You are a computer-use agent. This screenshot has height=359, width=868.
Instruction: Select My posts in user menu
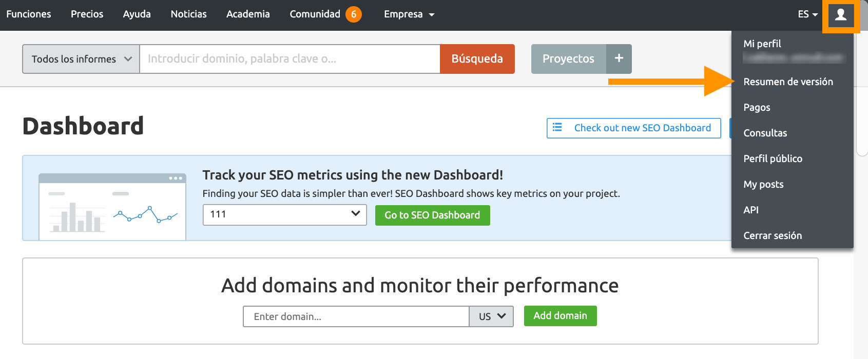(763, 184)
